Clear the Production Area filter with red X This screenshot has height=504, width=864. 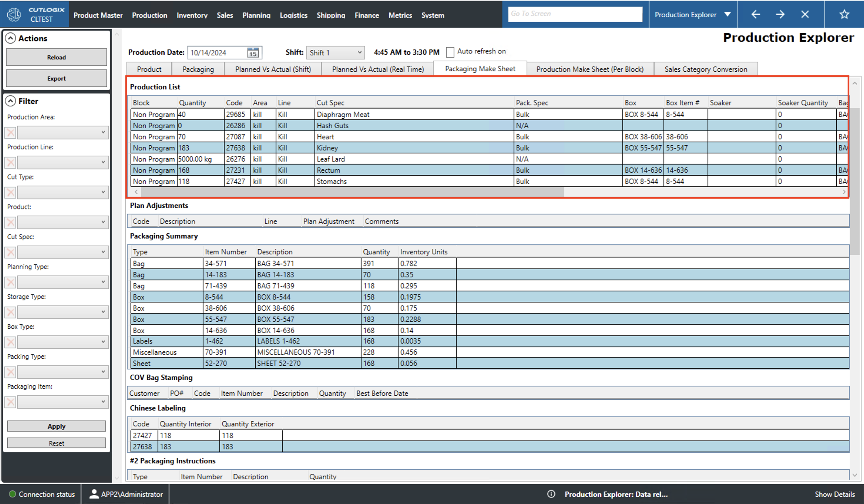click(10, 132)
